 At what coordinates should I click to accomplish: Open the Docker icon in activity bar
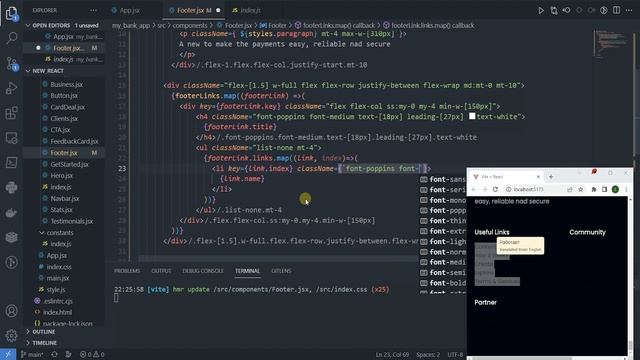11,212
